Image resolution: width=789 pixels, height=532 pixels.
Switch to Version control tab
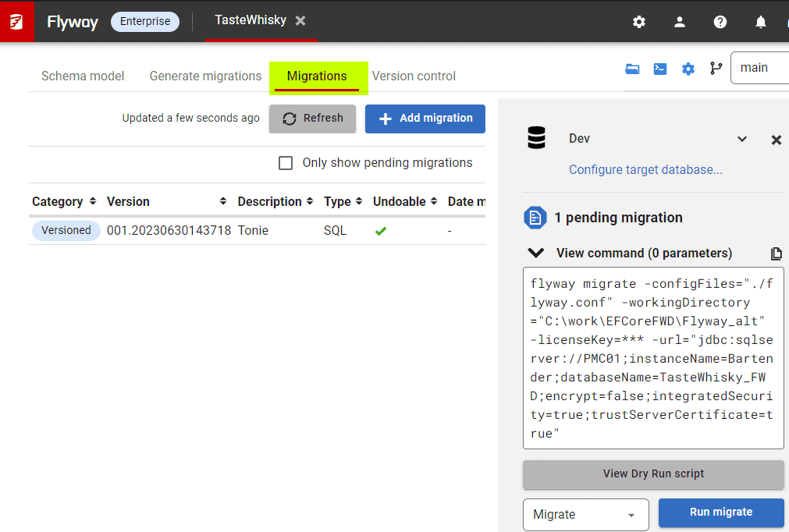[414, 76]
